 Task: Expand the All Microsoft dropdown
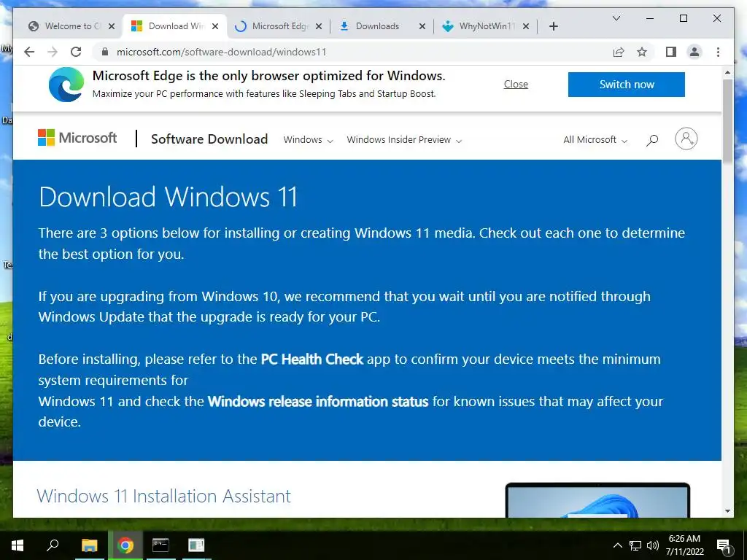click(x=595, y=139)
